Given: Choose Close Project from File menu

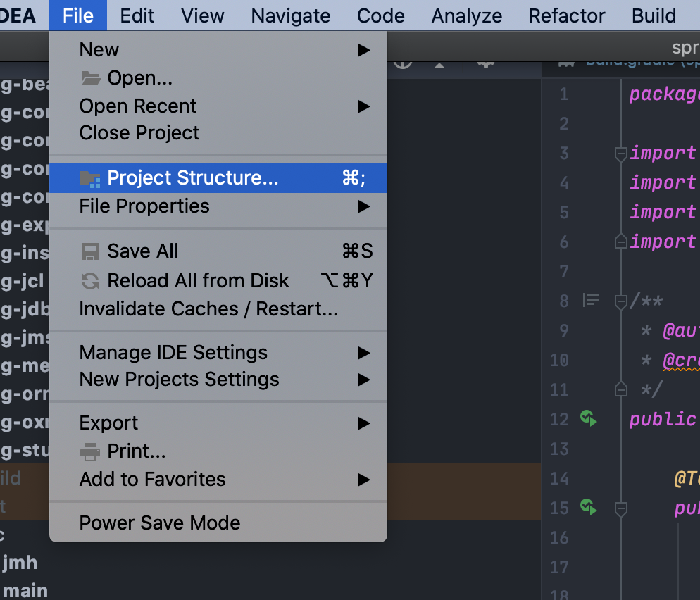Looking at the screenshot, I should tap(139, 133).
